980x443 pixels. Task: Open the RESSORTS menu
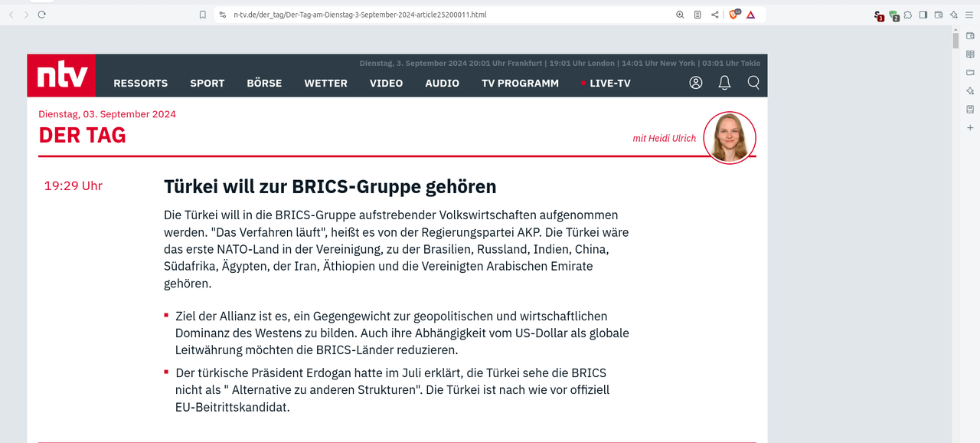click(x=140, y=83)
